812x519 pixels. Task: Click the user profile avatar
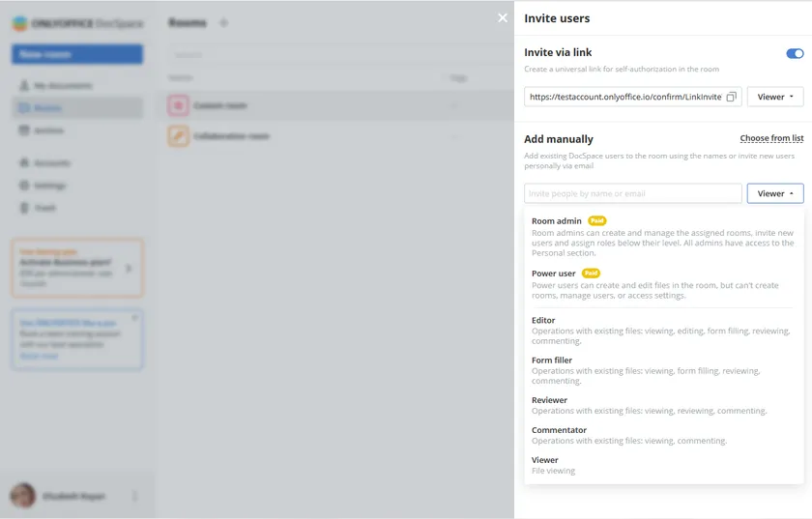(23, 496)
